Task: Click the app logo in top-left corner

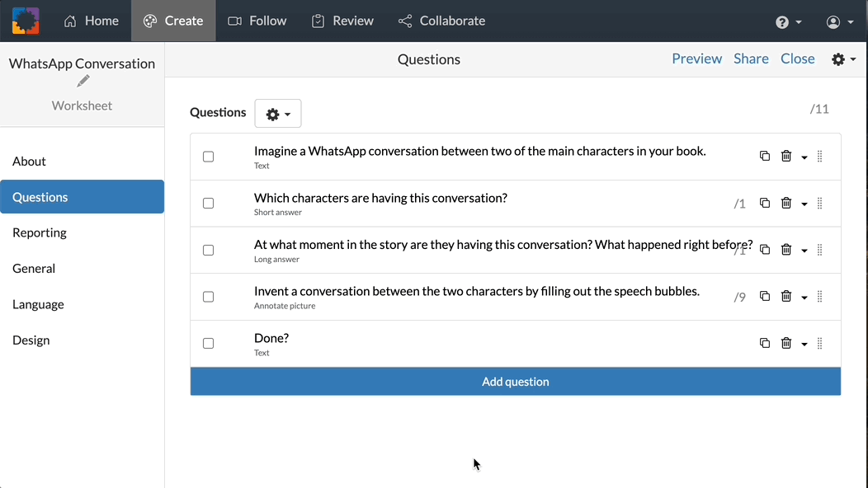Action: pyautogui.click(x=26, y=21)
